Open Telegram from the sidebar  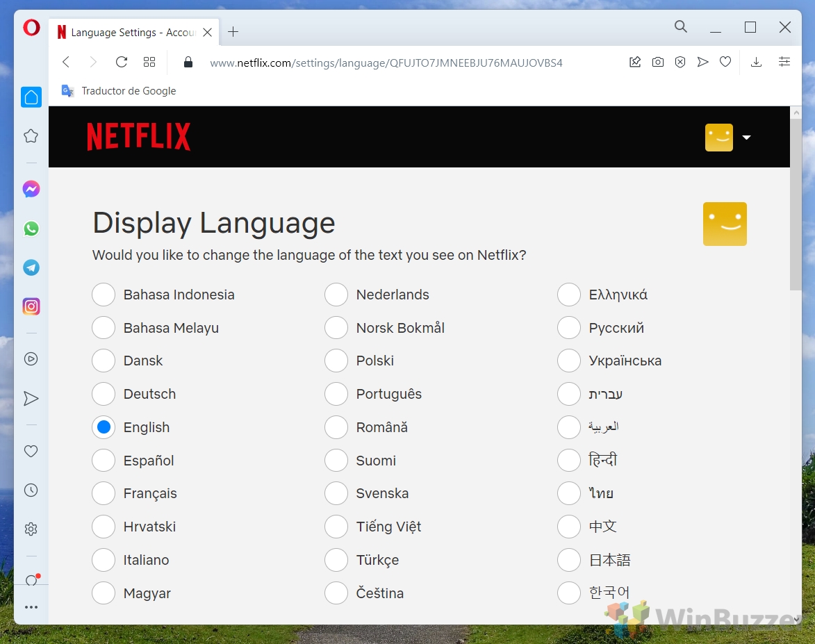coord(31,267)
